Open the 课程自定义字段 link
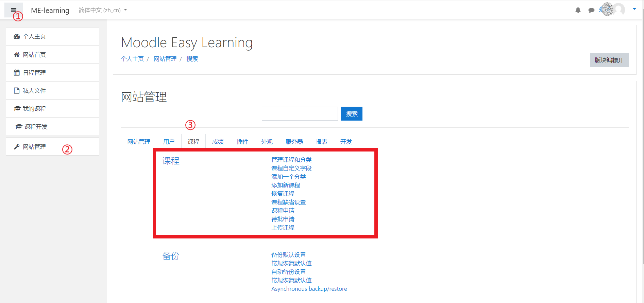 [291, 168]
